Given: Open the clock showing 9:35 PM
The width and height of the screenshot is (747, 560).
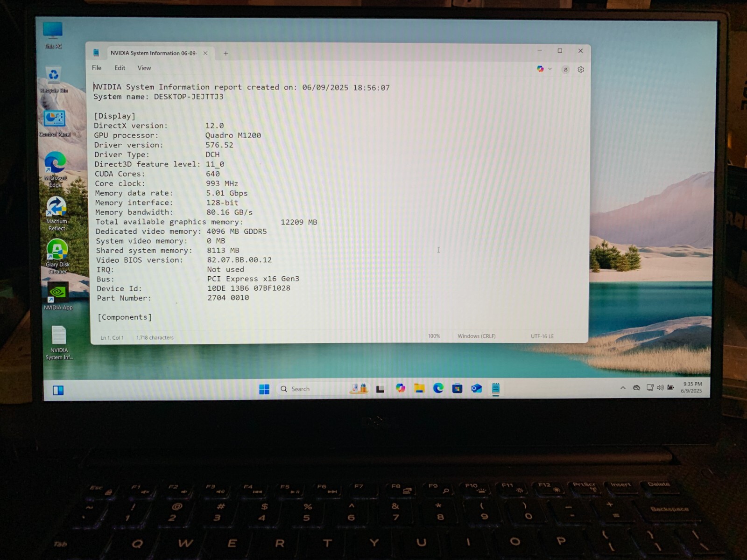Looking at the screenshot, I should coord(692,387).
